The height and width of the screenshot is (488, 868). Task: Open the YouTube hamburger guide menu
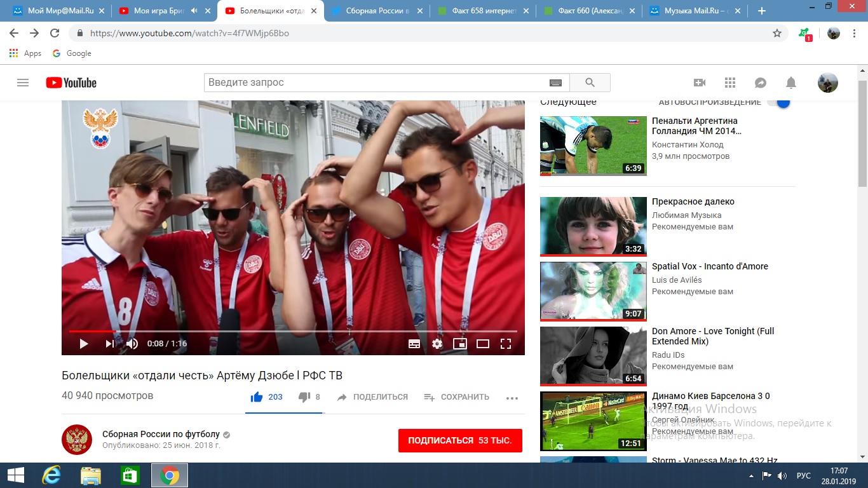point(23,83)
